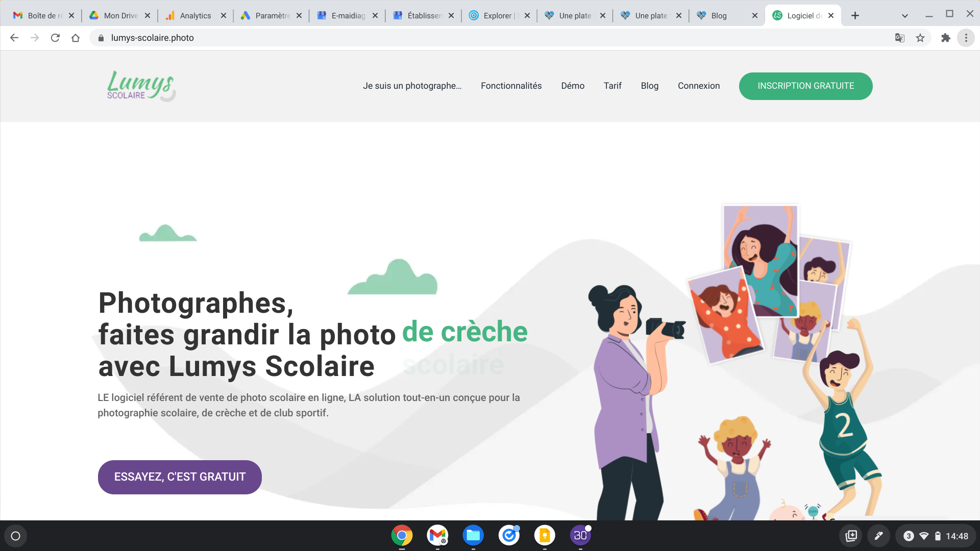
Task: Open the stylus tools pen icon
Action: pyautogui.click(x=878, y=536)
